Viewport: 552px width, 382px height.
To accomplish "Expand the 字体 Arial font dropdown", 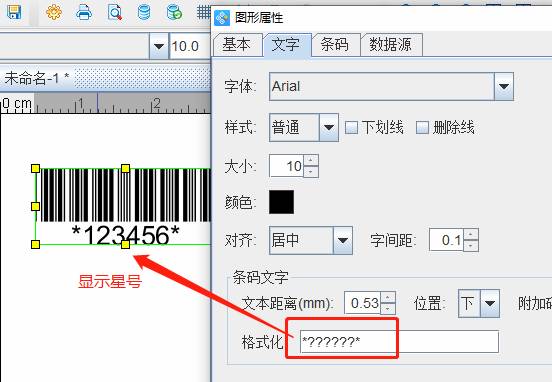I will [504, 87].
